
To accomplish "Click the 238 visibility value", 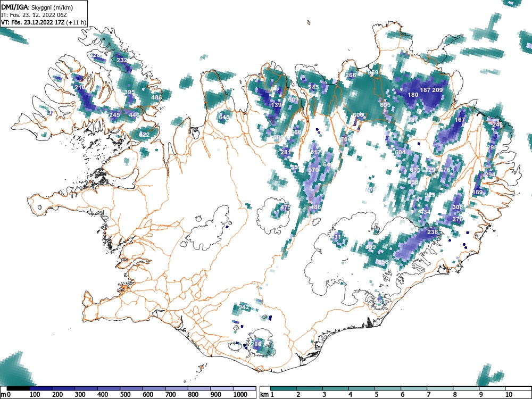I will click(x=433, y=232).
